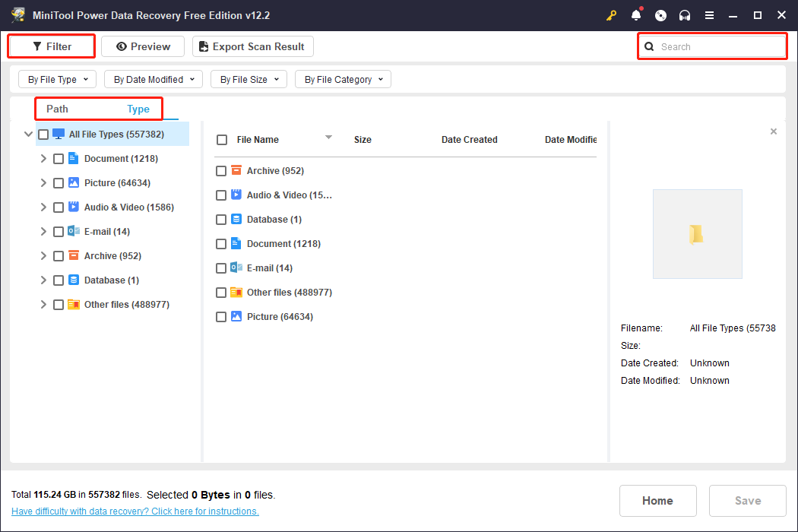Screen dimensions: 798x532
Task: Switch to the Path tab
Action: [57, 109]
